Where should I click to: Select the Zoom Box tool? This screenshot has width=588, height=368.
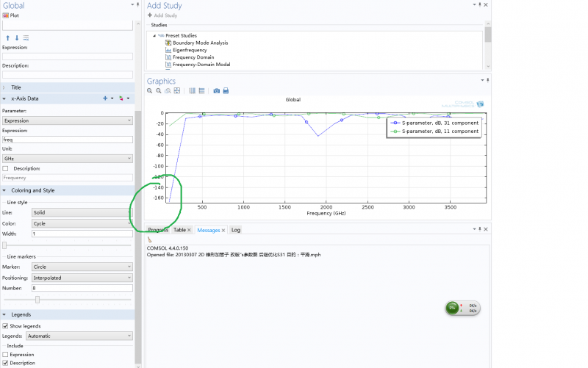168,90
